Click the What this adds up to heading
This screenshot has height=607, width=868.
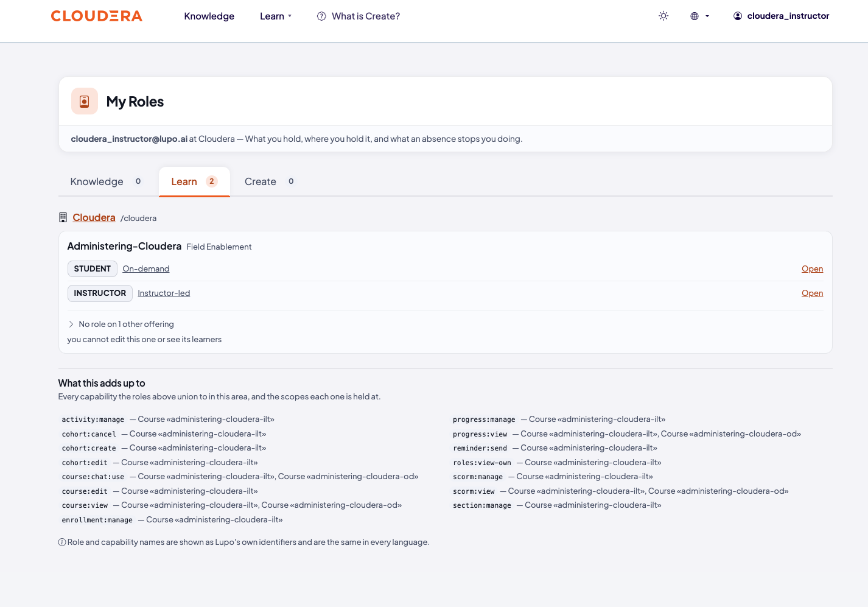point(102,383)
